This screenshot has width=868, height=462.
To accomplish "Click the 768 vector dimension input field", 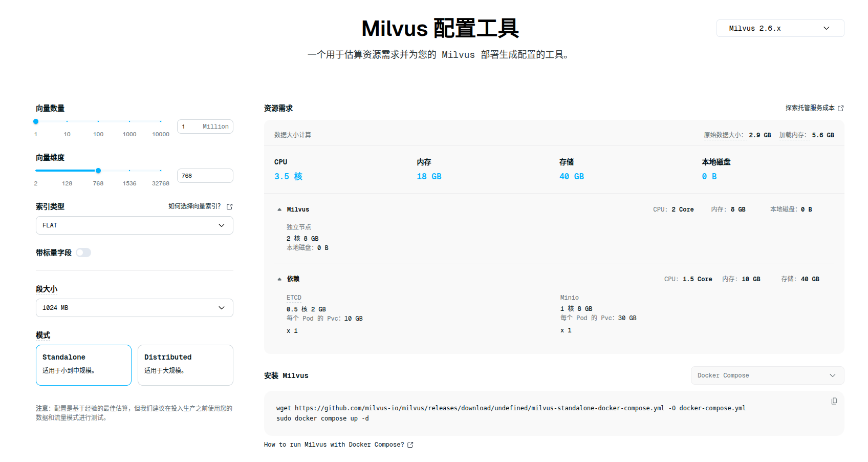I will [x=205, y=176].
